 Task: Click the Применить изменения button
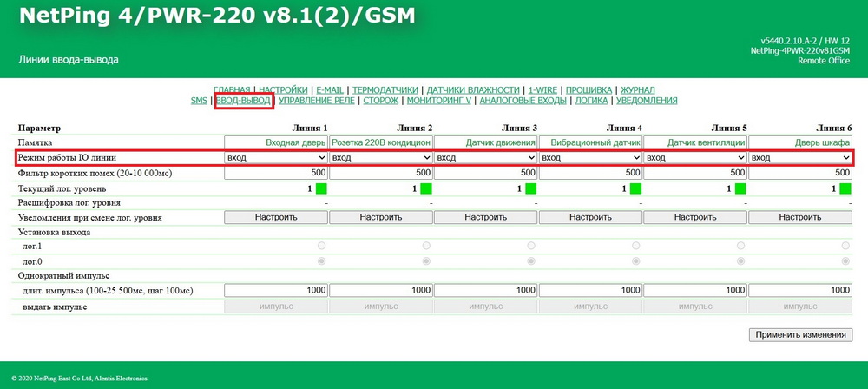point(800,334)
